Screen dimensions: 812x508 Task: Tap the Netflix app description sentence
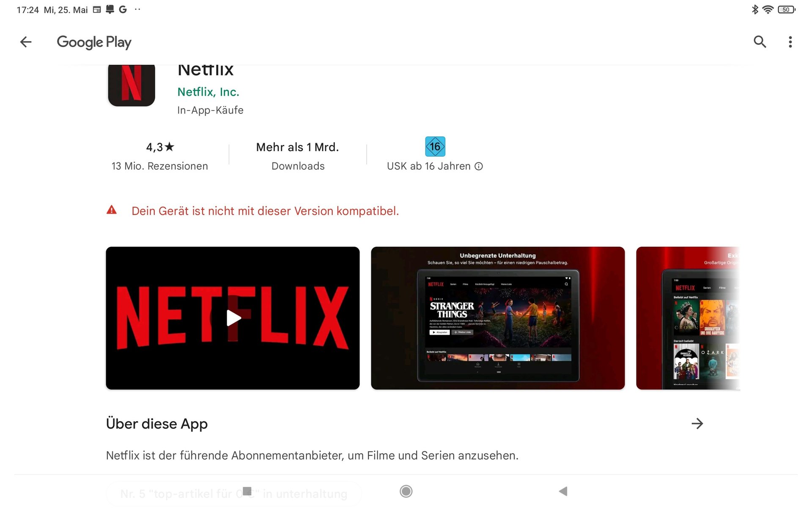(312, 456)
